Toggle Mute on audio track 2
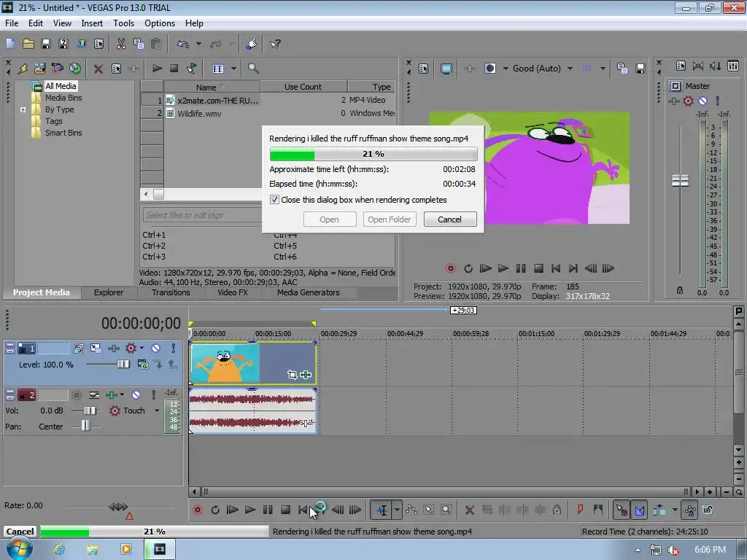The height and width of the screenshot is (560, 747). point(136,394)
